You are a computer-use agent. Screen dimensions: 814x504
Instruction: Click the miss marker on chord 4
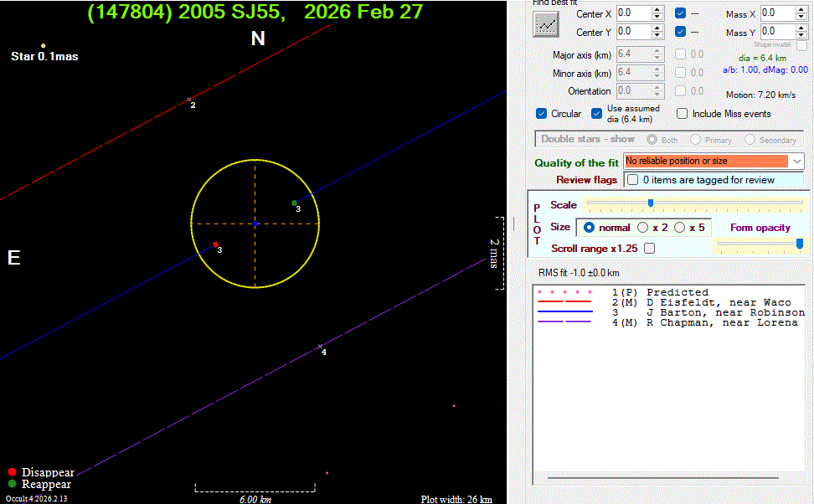pyautogui.click(x=320, y=346)
